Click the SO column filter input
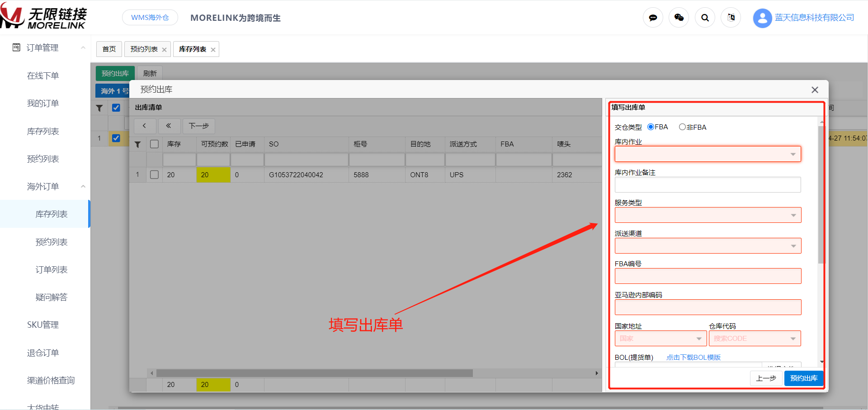The height and width of the screenshot is (410, 868). point(307,160)
